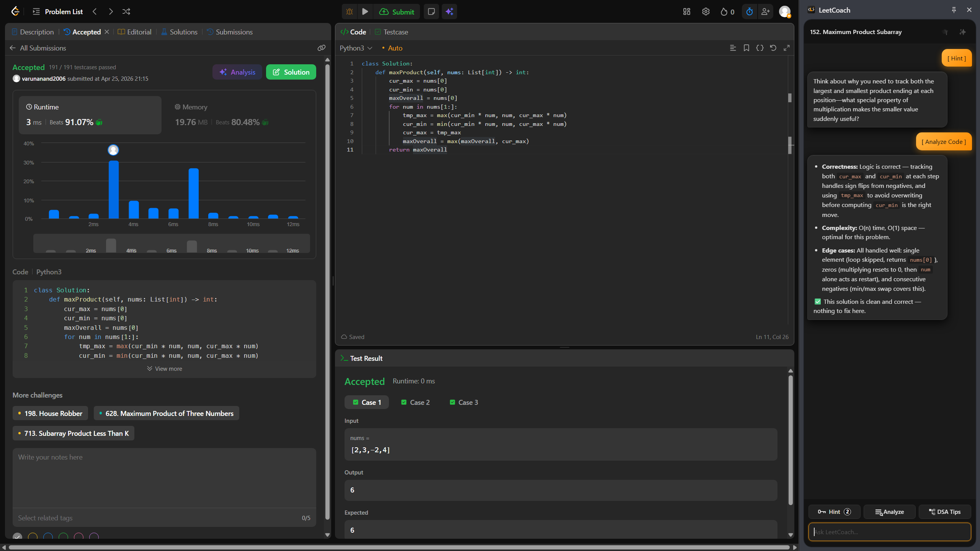The height and width of the screenshot is (551, 980).
Task: Bookmark the code with bookmark icon
Action: (x=746, y=48)
